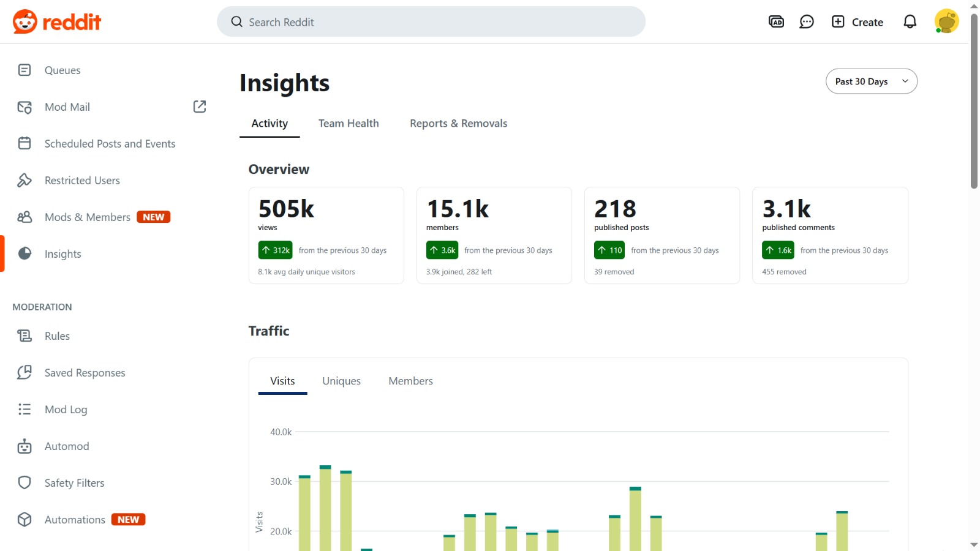Open the chat bubble icon in header
Viewport: 980px width, 551px height.
tap(807, 22)
